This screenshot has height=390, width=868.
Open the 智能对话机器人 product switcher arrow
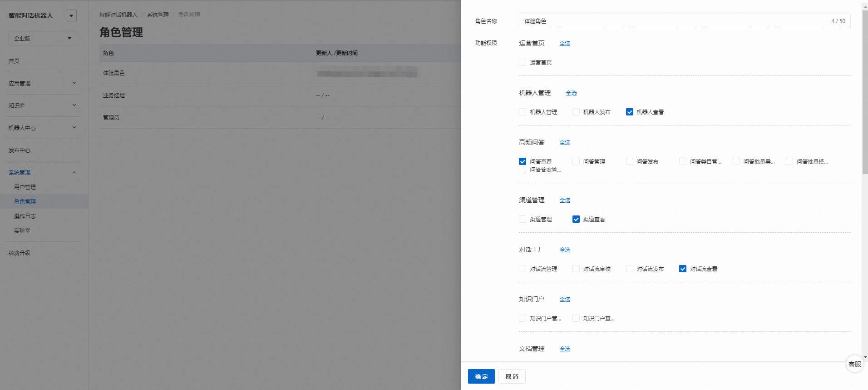pos(71,15)
